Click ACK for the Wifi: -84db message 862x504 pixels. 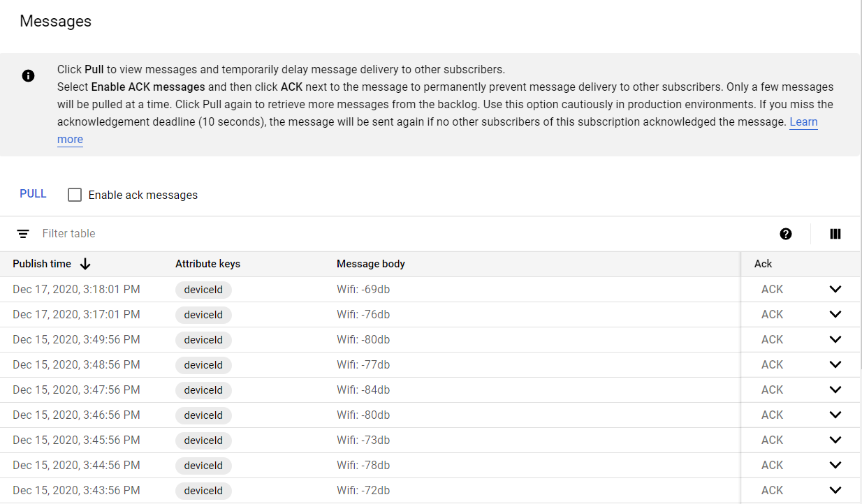pyautogui.click(x=772, y=390)
